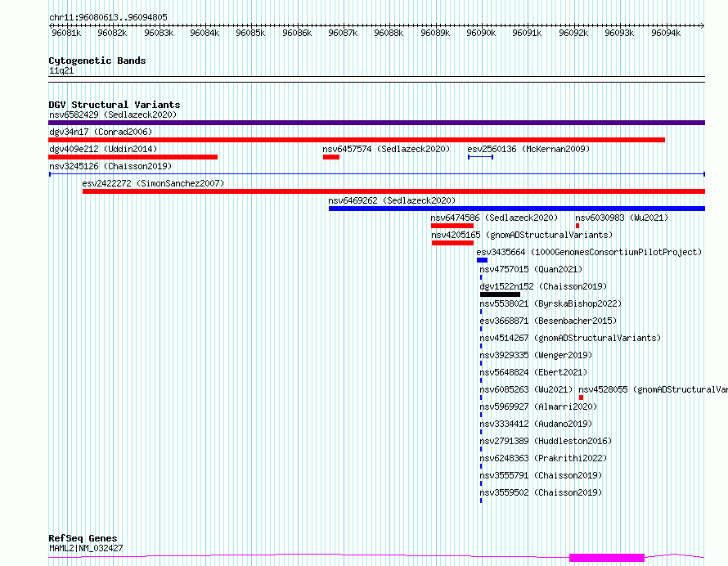Screen dimensions: 728x566
Task: Open nsv6030983 (Wu2021) label
Action: click(622, 218)
